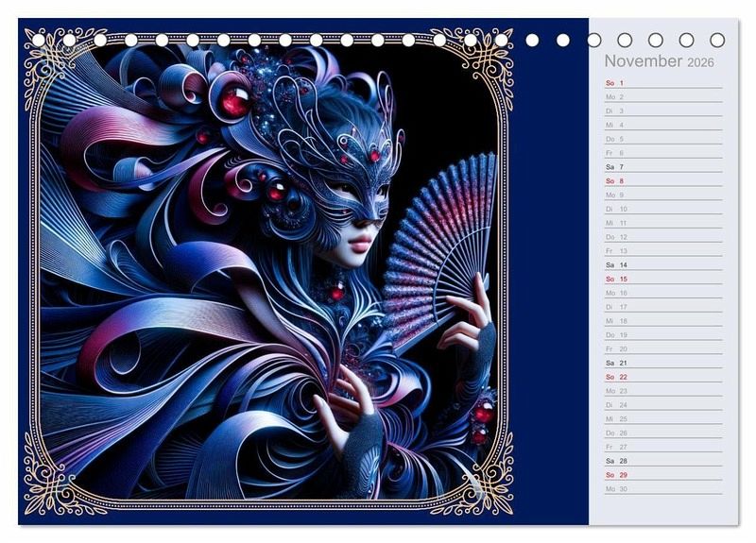Choose the date row Do 12
Image resolution: width=756 pixels, height=543 pixels.
[x=663, y=237]
